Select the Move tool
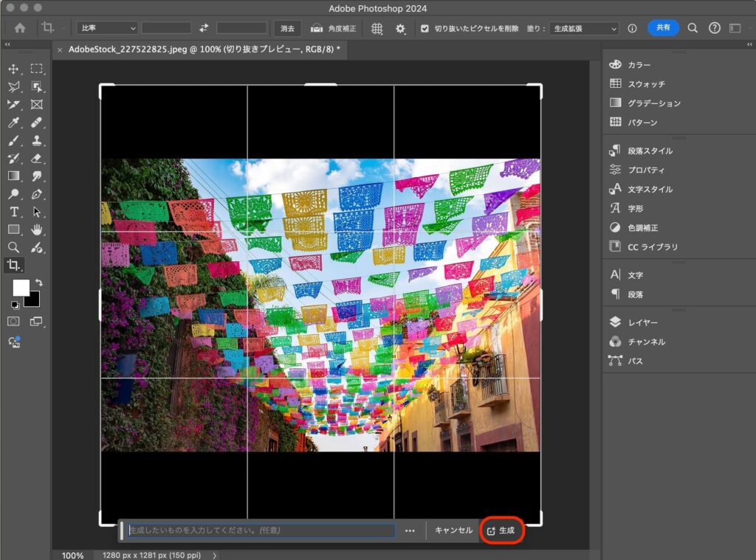 [13, 69]
